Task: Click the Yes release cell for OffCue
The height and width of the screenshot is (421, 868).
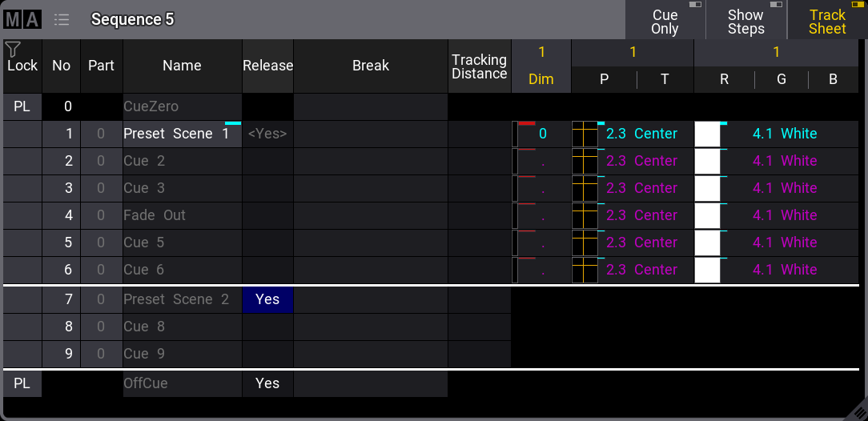Action: click(x=267, y=383)
